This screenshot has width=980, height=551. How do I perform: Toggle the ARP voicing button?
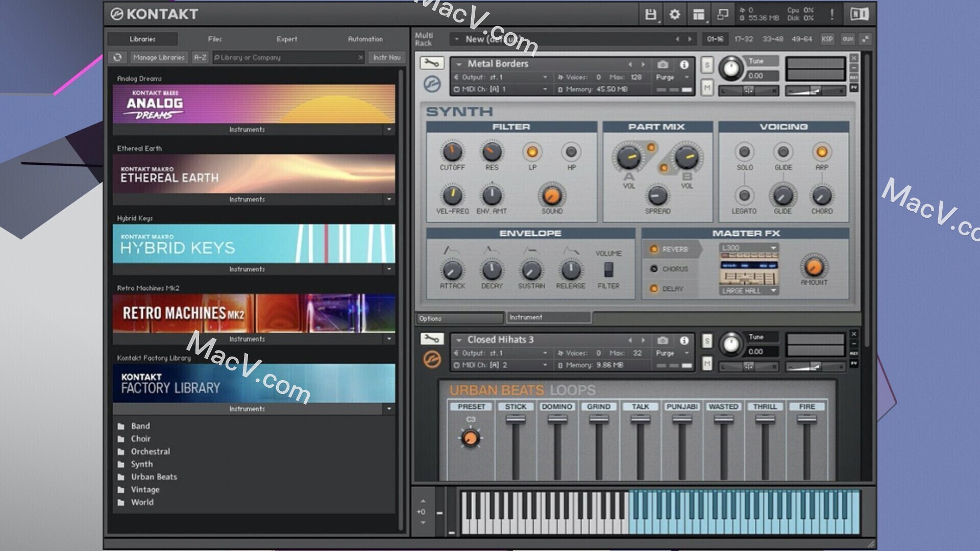821,152
